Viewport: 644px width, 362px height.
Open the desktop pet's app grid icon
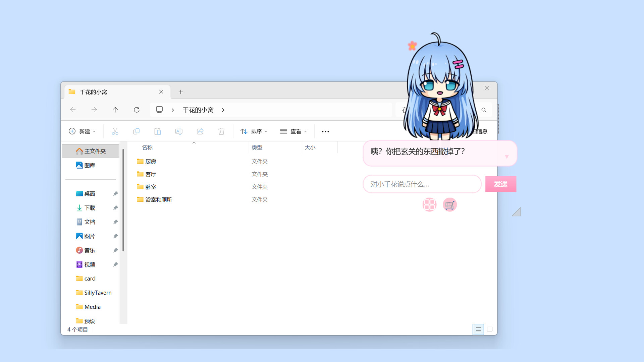[x=429, y=204]
